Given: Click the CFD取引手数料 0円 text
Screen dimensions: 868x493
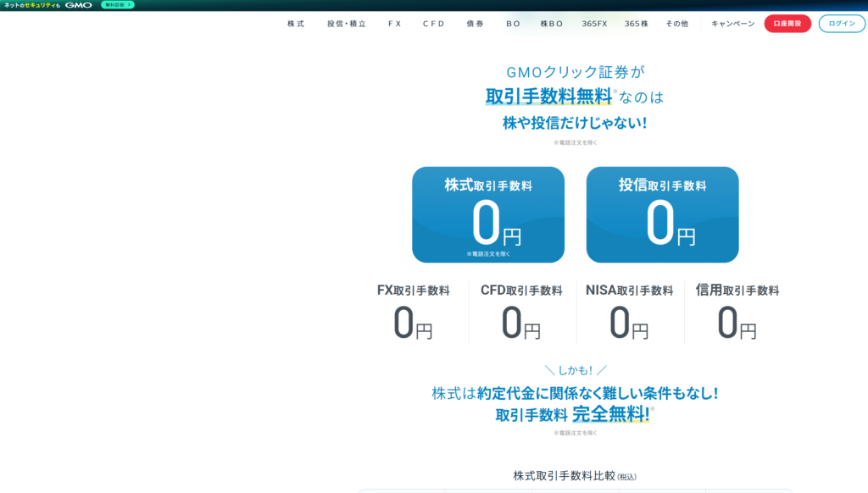Looking at the screenshot, I should pyautogui.click(x=521, y=312).
